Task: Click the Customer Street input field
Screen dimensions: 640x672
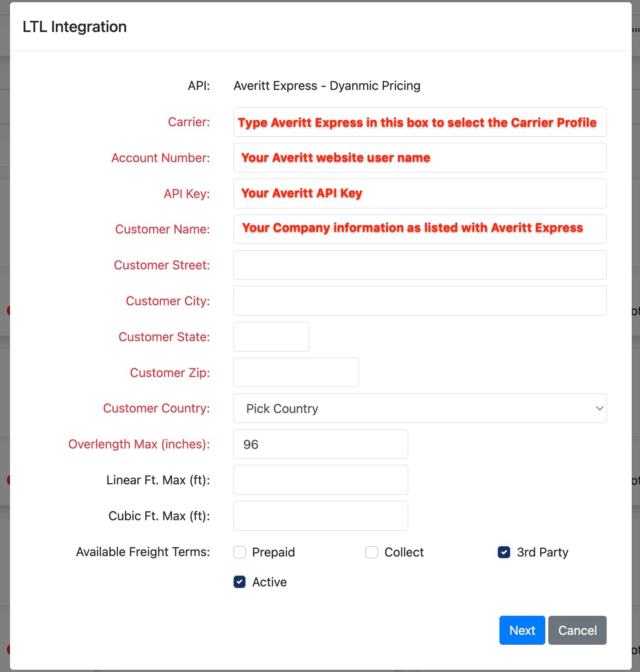Action: click(420, 265)
